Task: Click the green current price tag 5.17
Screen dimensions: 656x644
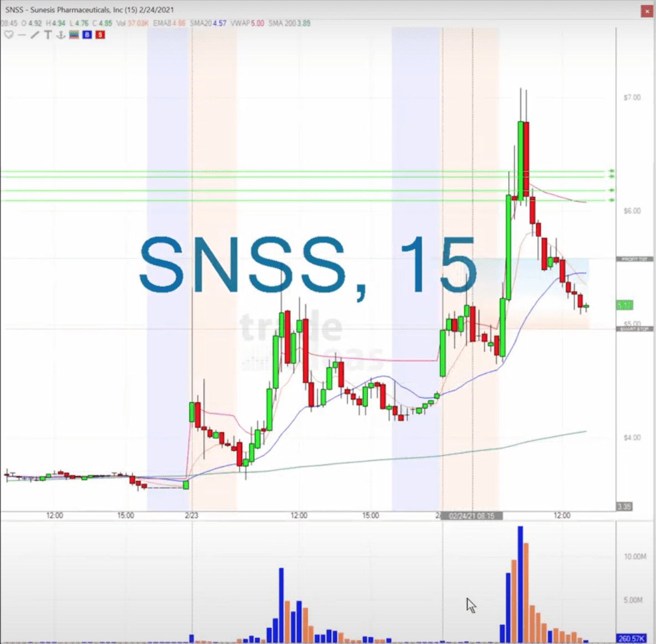Action: 624,305
